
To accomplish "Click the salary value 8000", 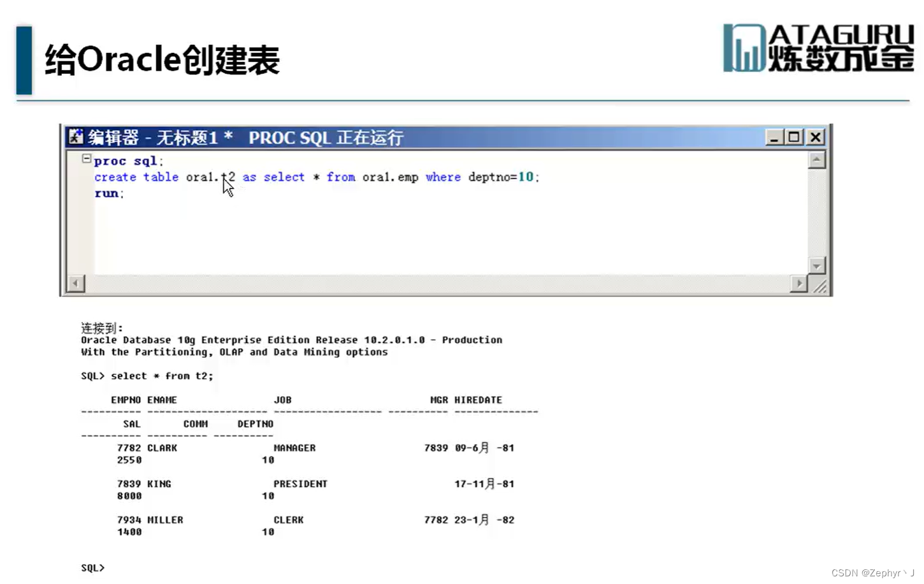I will point(129,496).
